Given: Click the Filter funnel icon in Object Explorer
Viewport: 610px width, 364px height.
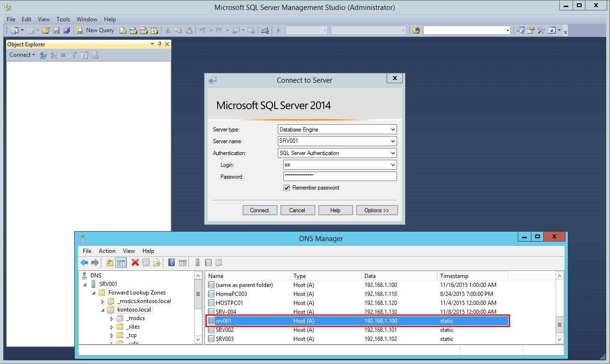Looking at the screenshot, I should [74, 55].
